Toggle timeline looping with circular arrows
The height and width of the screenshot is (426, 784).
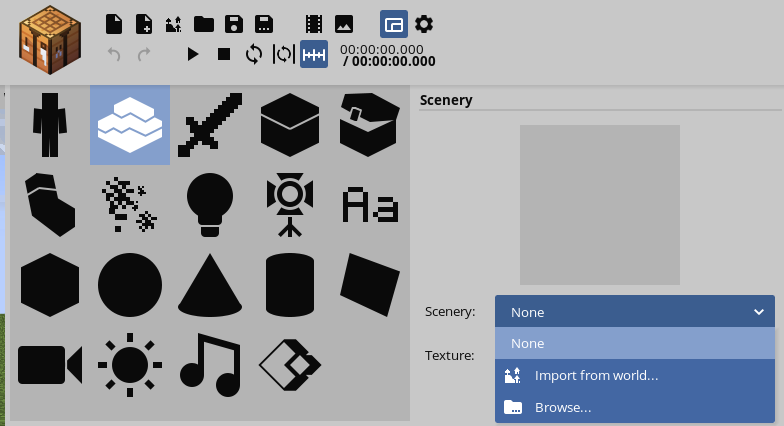click(x=254, y=54)
